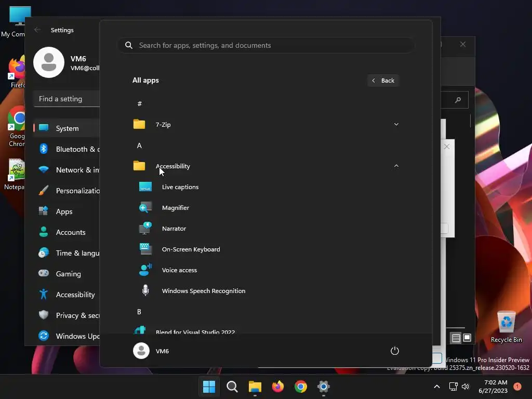Open Personalization in Settings sidebar
The width and height of the screenshot is (532, 399).
[67, 191]
